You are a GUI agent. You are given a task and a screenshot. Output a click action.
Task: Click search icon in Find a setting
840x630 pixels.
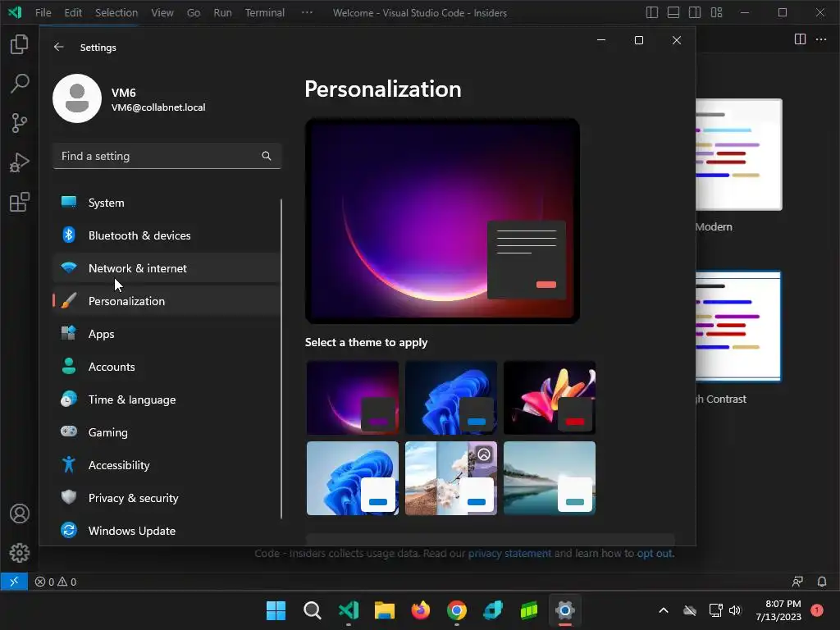267,156
